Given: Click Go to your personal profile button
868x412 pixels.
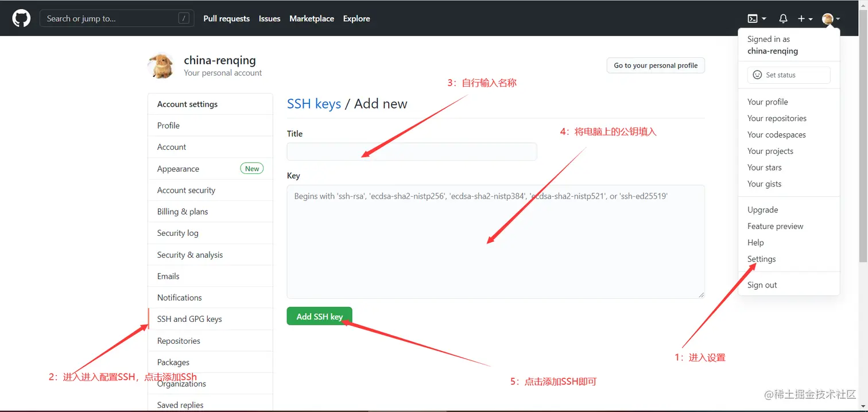Looking at the screenshot, I should 656,65.
